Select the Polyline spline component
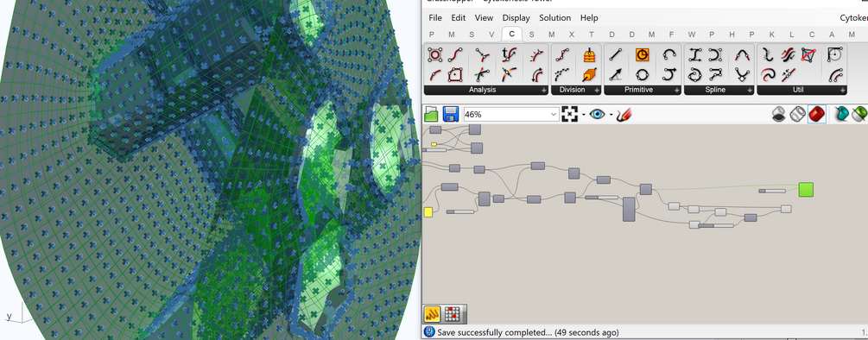868x340 pixels. tap(716, 73)
